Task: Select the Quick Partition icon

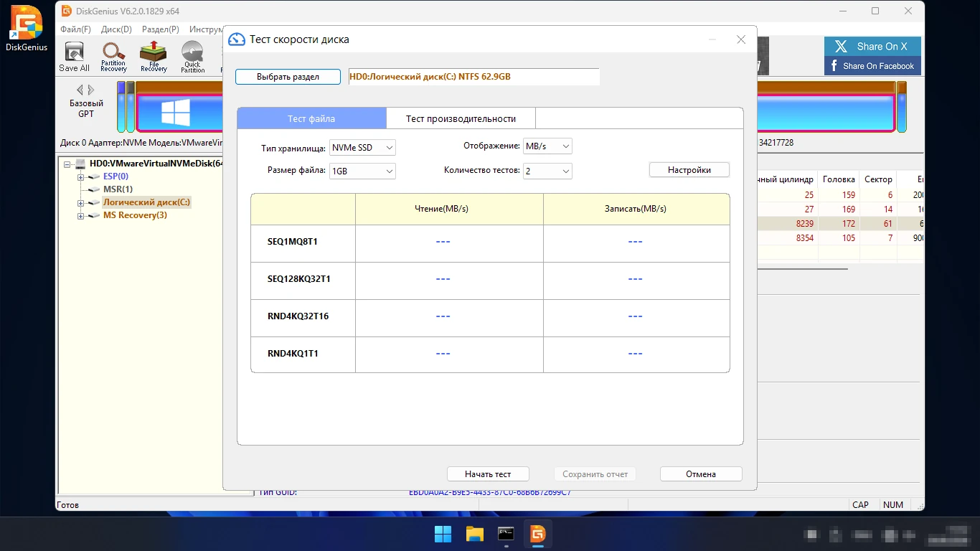Action: pos(192,56)
